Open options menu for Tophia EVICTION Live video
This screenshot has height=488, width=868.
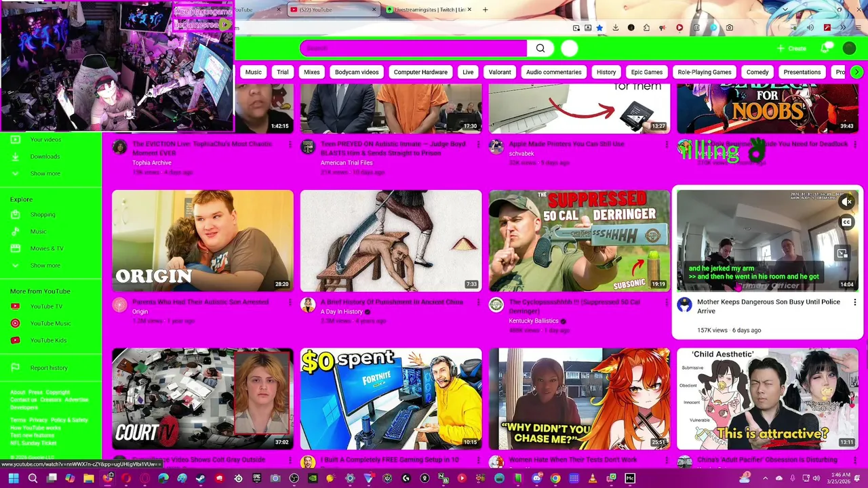(x=290, y=144)
